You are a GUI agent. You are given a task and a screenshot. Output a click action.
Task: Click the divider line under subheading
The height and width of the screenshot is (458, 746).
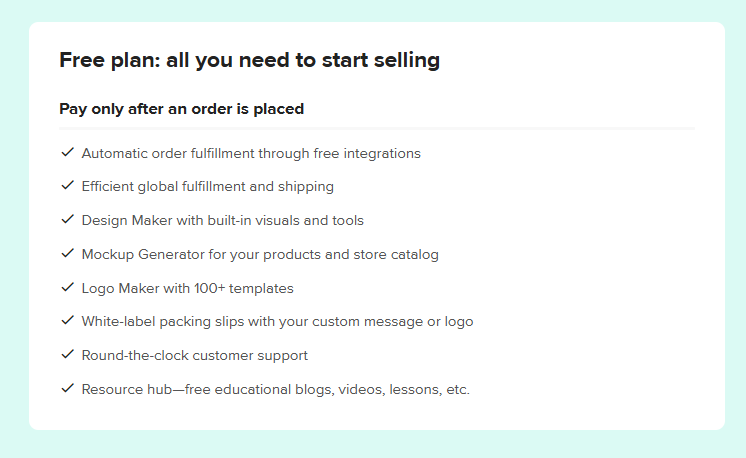click(x=377, y=128)
